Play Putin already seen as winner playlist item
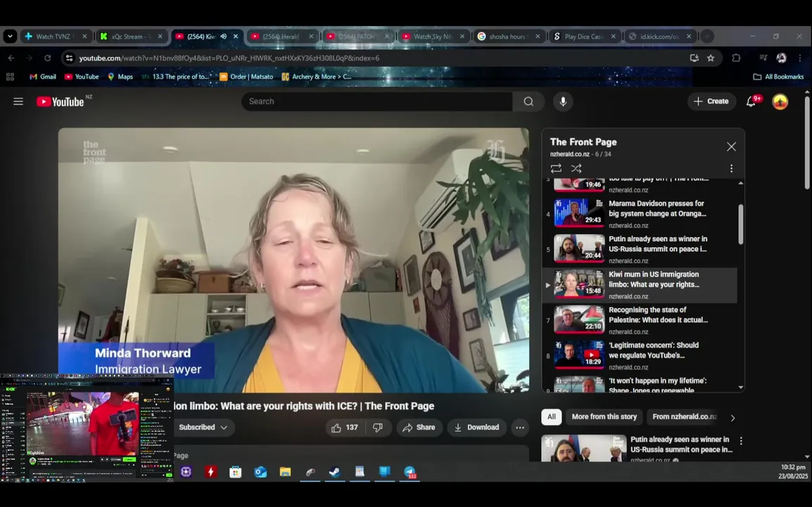812x507 pixels. point(639,249)
